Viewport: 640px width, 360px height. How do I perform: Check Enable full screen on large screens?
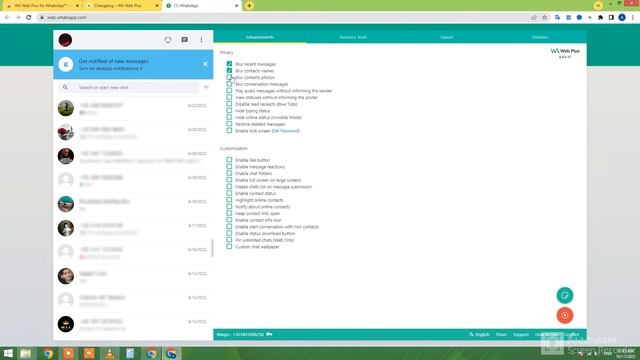point(229,180)
